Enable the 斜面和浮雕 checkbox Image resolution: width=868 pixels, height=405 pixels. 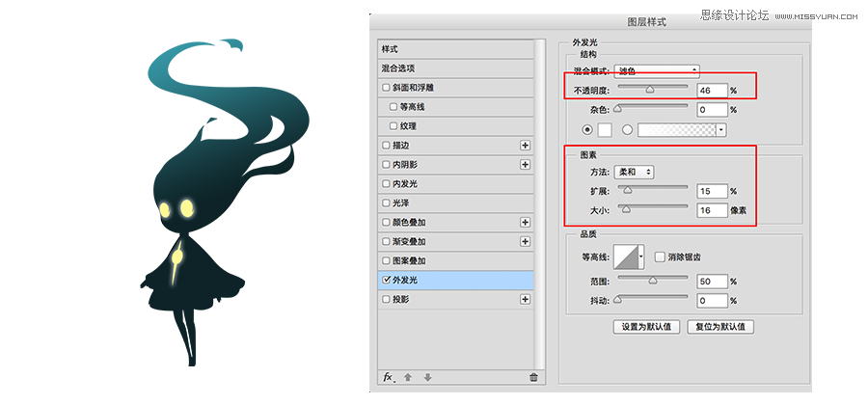point(386,88)
